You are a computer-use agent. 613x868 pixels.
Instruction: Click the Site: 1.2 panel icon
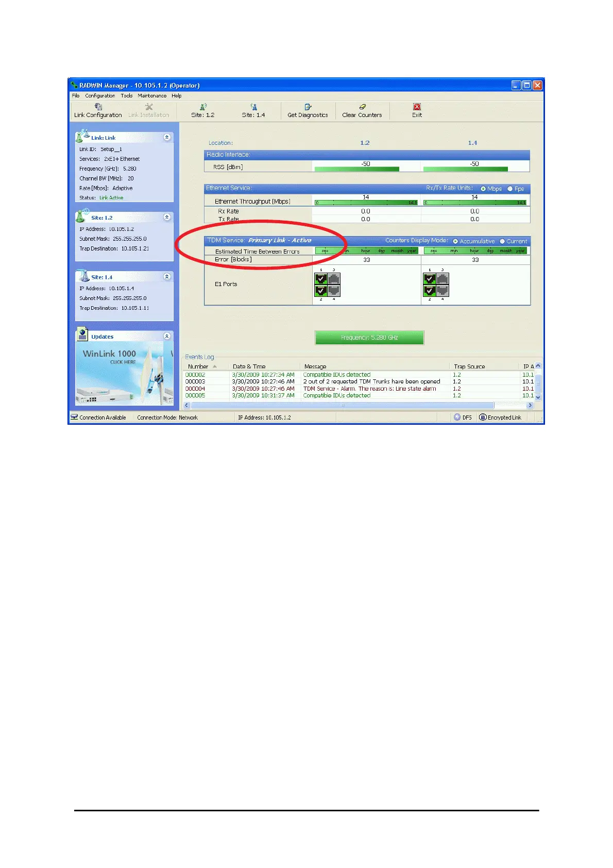point(82,215)
